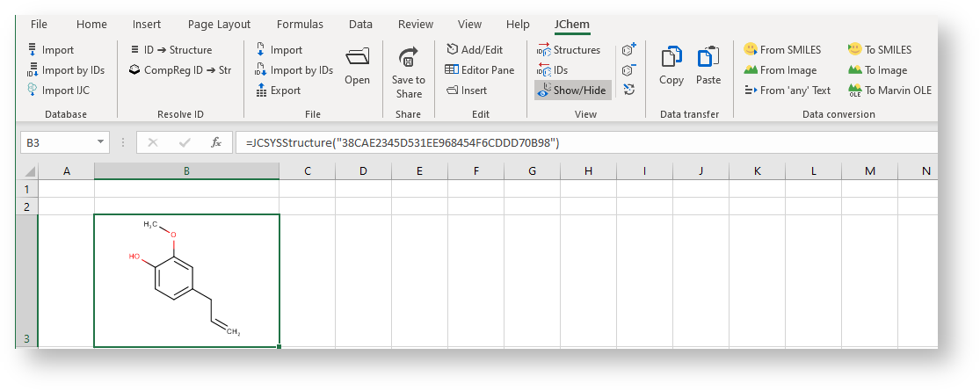The image size is (980, 391).
Task: Open the Export option in File group
Action: pyautogui.click(x=278, y=91)
